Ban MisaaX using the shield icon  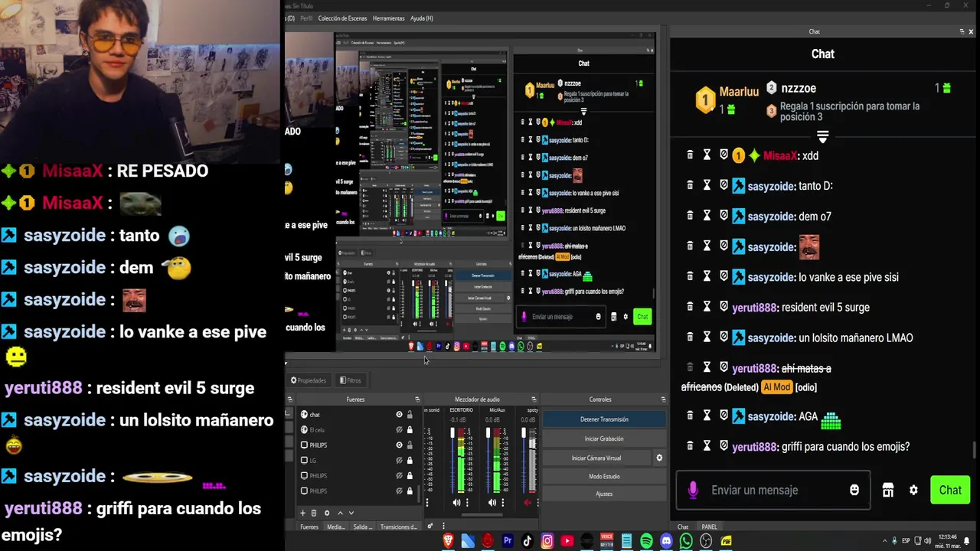point(724,155)
